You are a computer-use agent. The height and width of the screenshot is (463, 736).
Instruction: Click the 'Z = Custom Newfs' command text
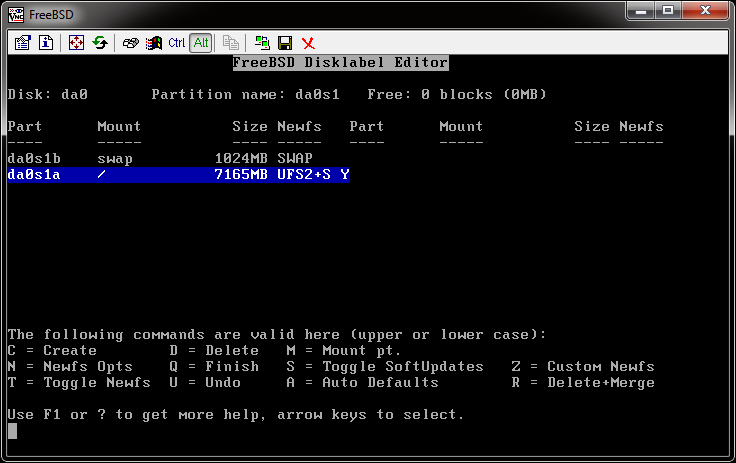click(x=583, y=367)
